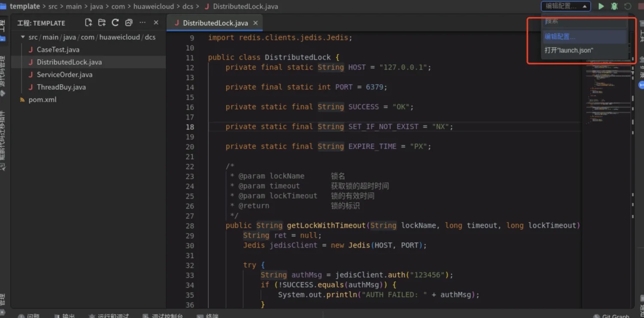
Task: Close the DistributedLock.java editor tab
Action: 255,23
